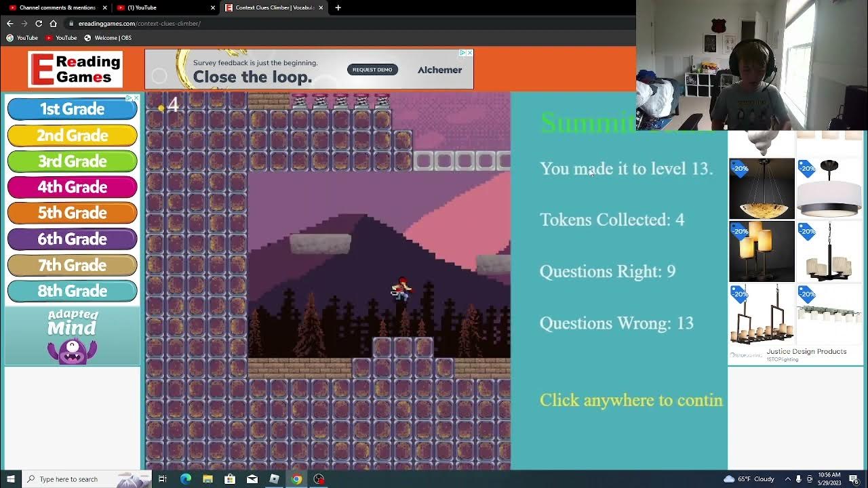This screenshot has width=868, height=488.
Task: Click the Justice Design Products ad caption
Action: 806,352
